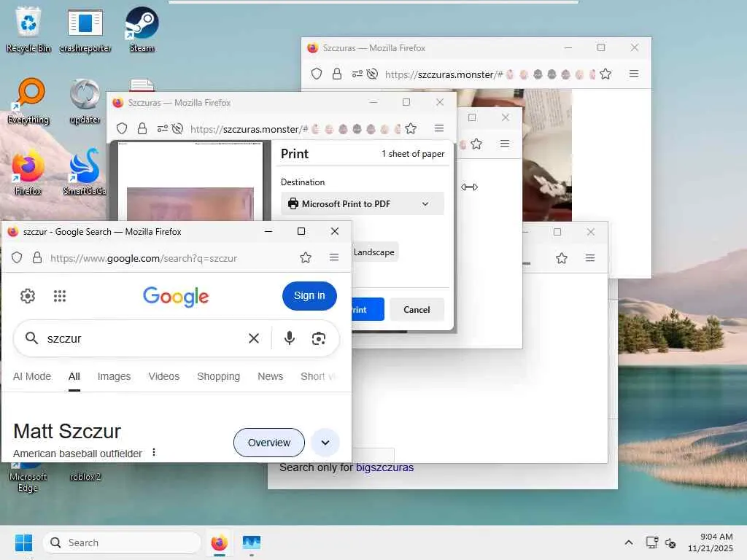Open more options dots beside American baseball outfielder

pos(153,452)
